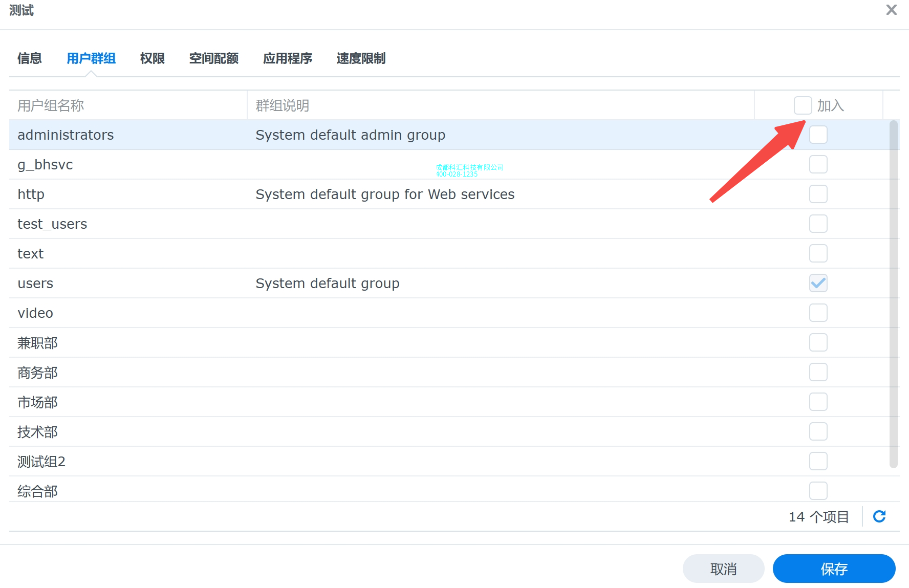Click the group list vertical scrollbar

(x=894, y=294)
